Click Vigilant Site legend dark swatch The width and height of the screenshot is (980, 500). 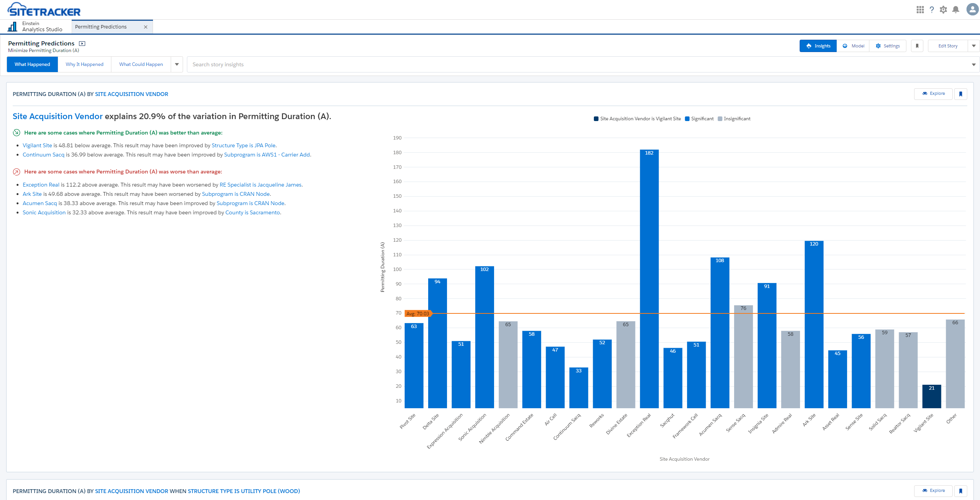pos(596,119)
